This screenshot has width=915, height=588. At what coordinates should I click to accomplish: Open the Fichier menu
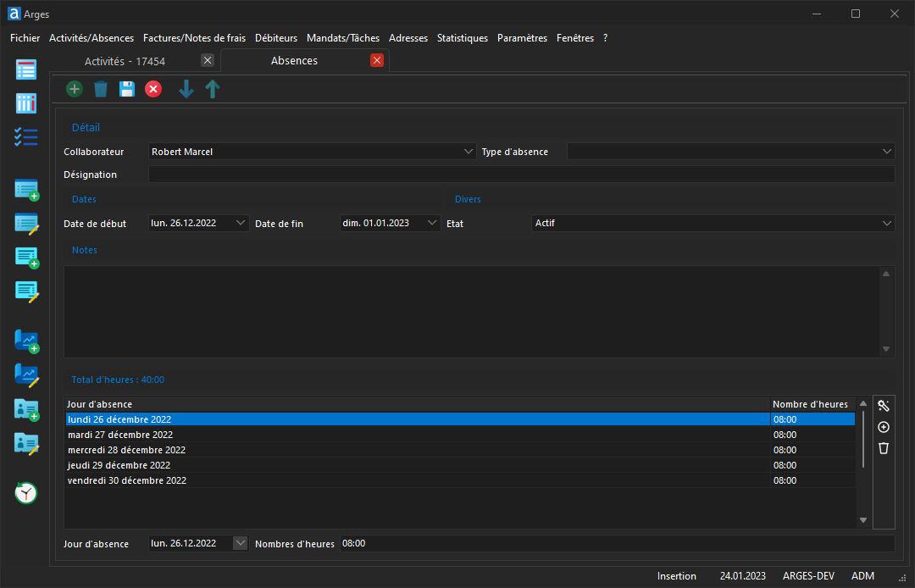25,38
